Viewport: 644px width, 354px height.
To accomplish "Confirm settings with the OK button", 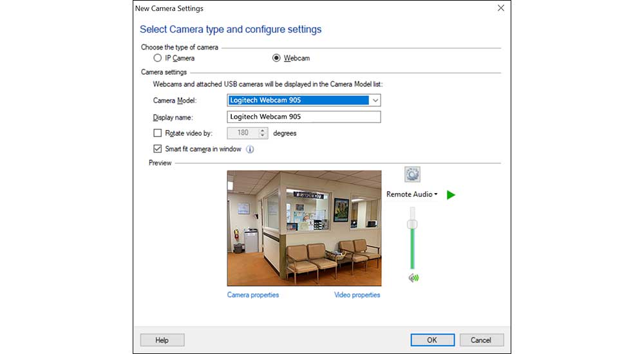I will tap(432, 340).
